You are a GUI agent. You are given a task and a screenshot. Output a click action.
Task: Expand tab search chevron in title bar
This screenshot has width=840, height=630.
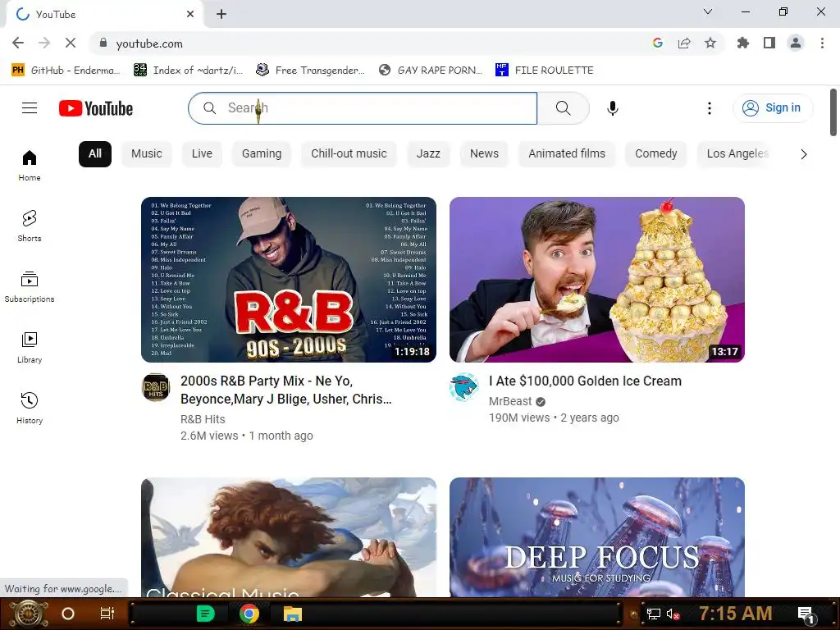708,11
